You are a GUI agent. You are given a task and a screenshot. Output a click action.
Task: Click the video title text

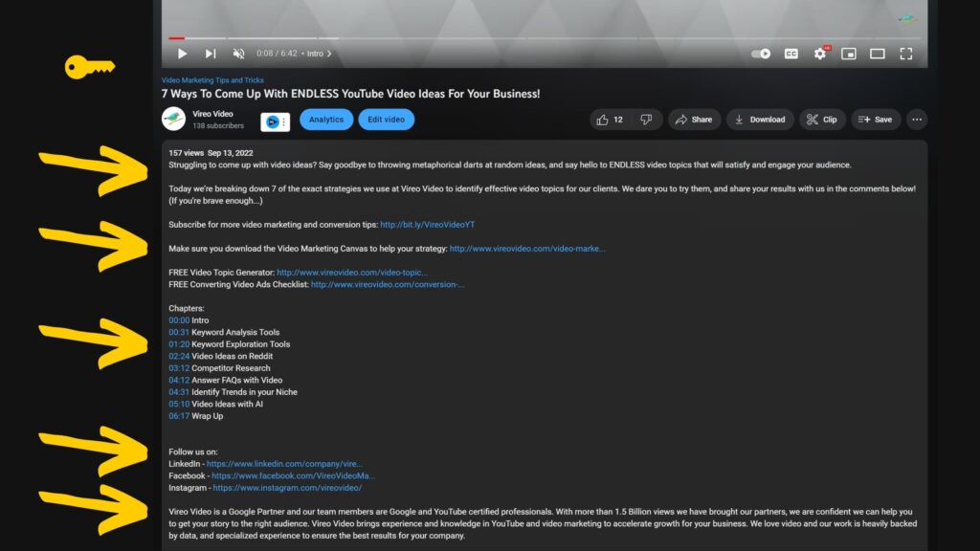tap(350, 94)
